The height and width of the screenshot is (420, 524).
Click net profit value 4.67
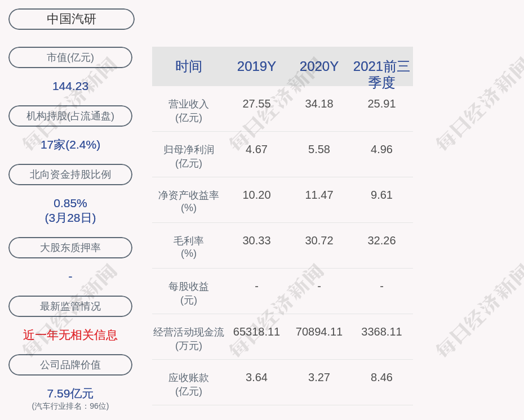257,149
